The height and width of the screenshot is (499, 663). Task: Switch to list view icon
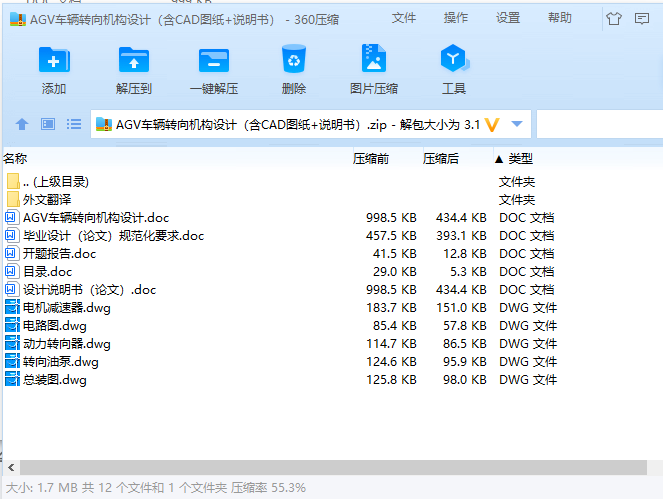[74, 124]
